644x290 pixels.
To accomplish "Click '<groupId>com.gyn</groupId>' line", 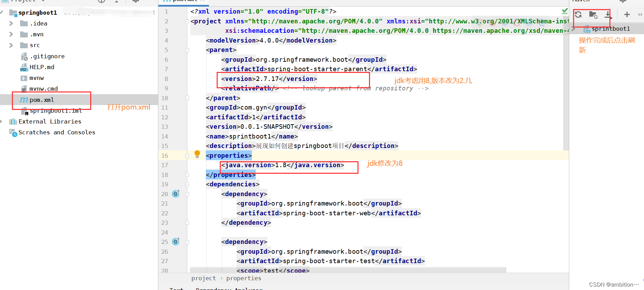I will (256, 107).
